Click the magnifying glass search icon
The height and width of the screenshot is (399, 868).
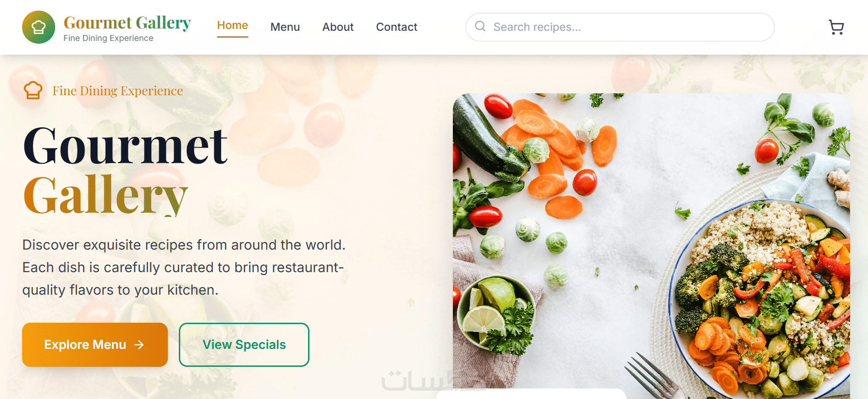tap(480, 26)
